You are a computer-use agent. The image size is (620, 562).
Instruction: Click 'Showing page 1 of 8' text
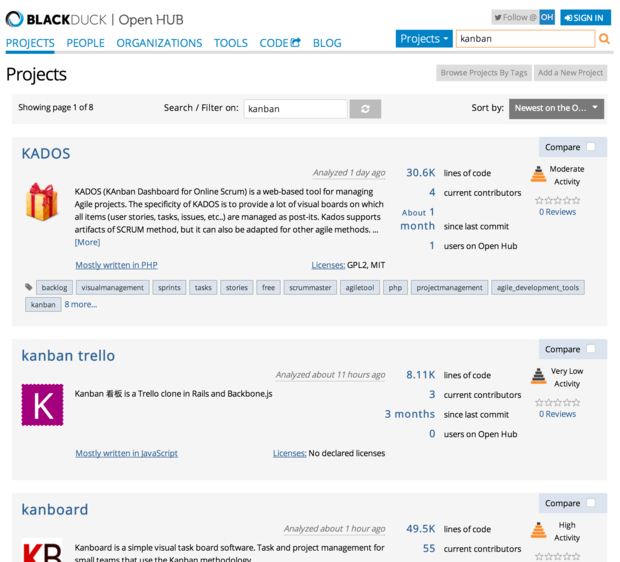point(56,107)
